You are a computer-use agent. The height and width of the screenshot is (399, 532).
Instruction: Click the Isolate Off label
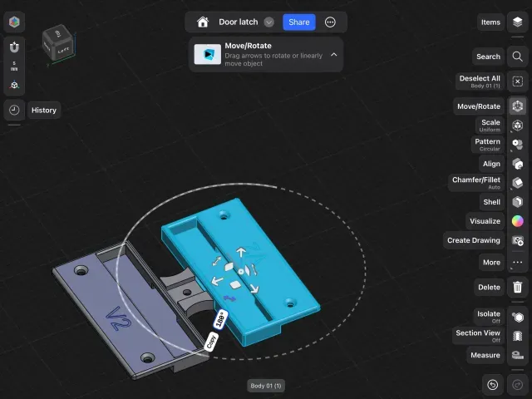pyautogui.click(x=489, y=317)
